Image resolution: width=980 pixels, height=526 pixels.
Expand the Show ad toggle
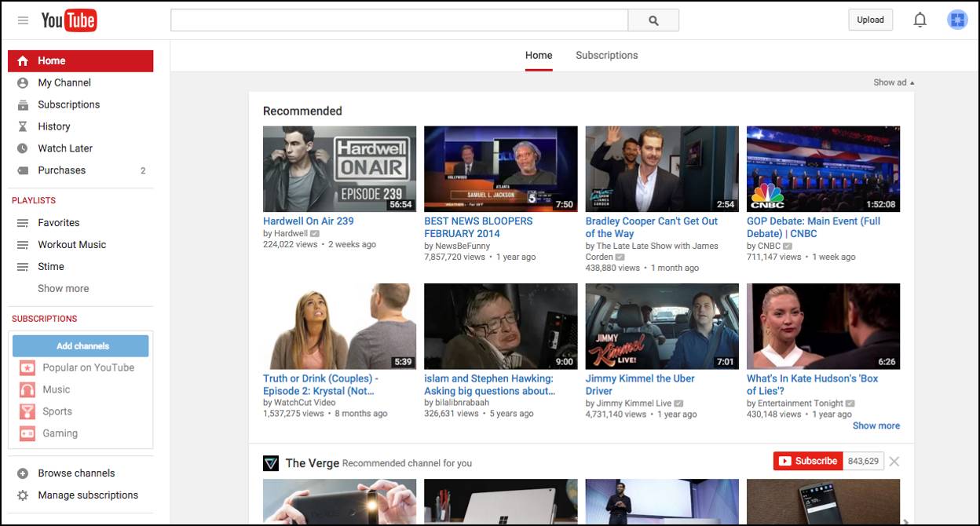point(894,82)
